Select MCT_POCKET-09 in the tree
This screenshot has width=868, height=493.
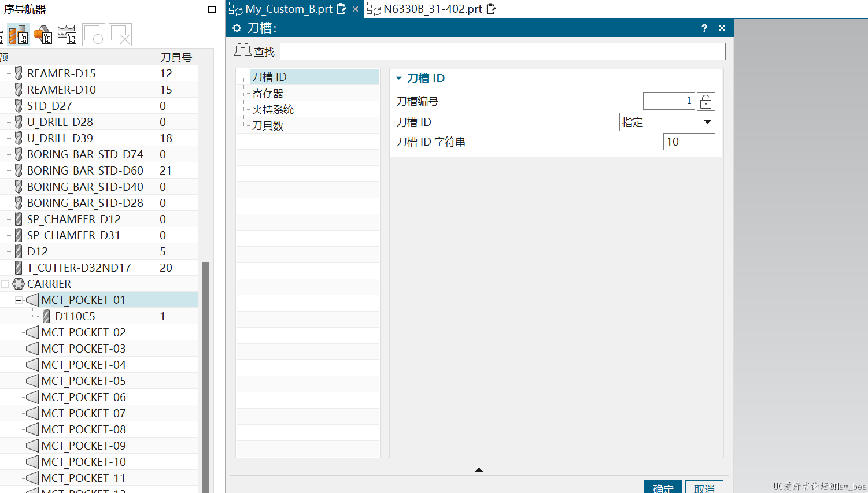[x=83, y=446]
